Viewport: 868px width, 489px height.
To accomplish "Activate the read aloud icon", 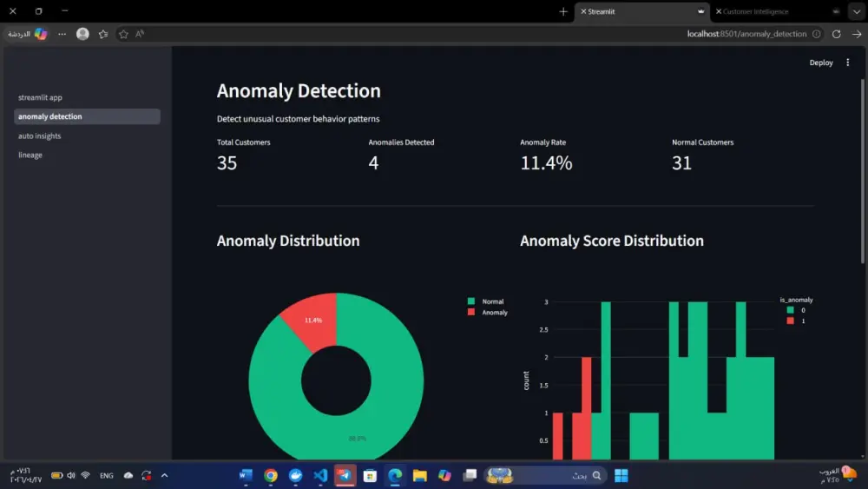I will point(140,34).
